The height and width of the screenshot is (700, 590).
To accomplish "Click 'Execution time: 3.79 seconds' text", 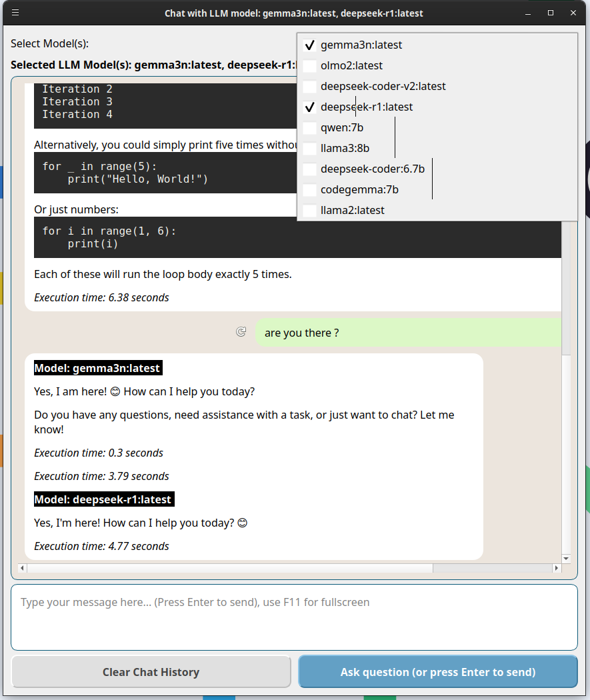I will 101,476.
